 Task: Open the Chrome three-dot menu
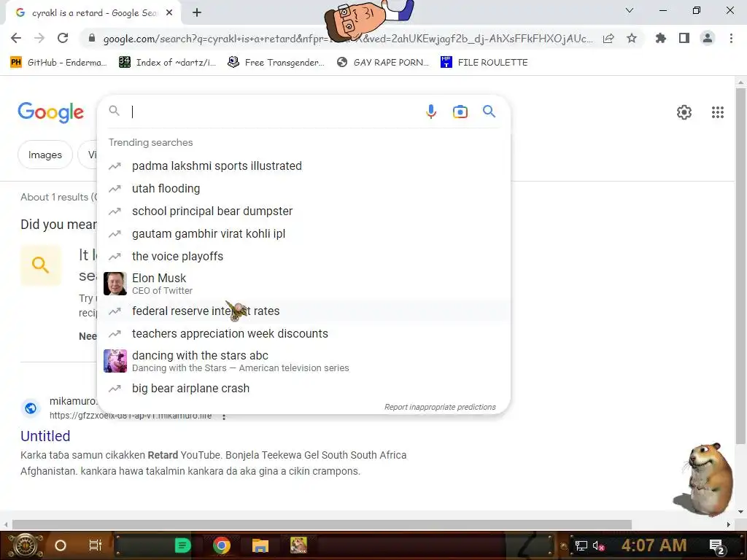point(731,38)
